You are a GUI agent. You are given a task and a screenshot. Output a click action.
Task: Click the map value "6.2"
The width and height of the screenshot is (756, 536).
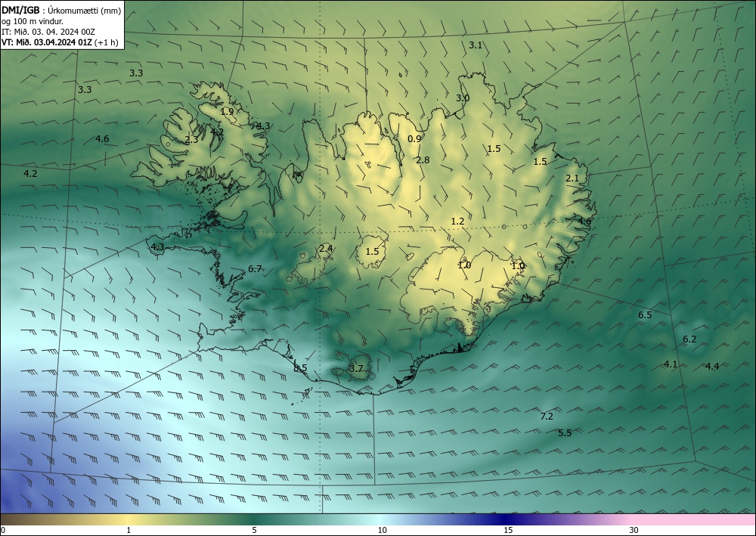689,339
